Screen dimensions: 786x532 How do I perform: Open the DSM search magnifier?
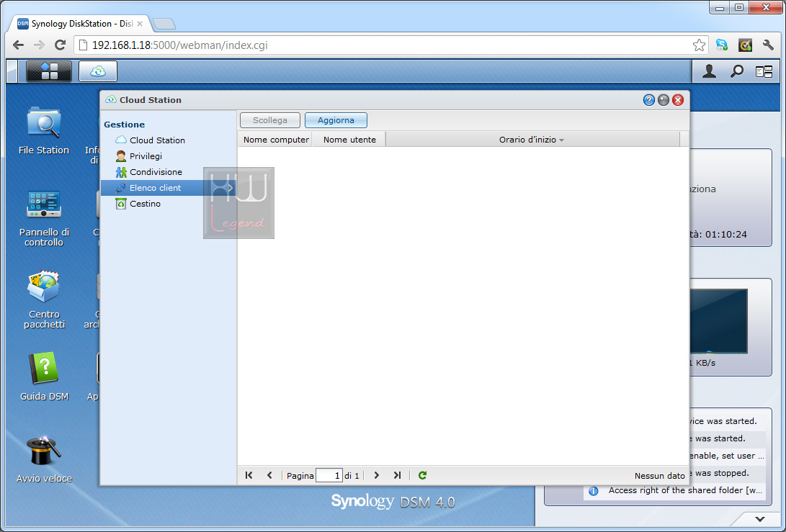736,72
